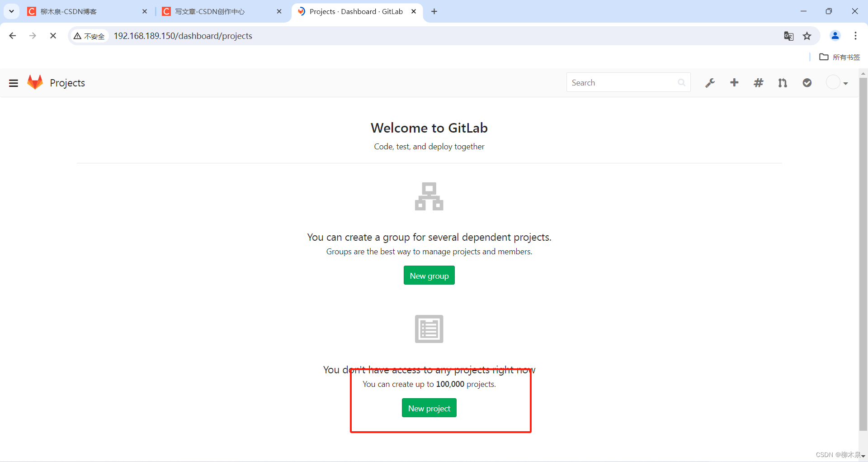Open the user avatar dropdown
The image size is (868, 462).
pos(837,83)
